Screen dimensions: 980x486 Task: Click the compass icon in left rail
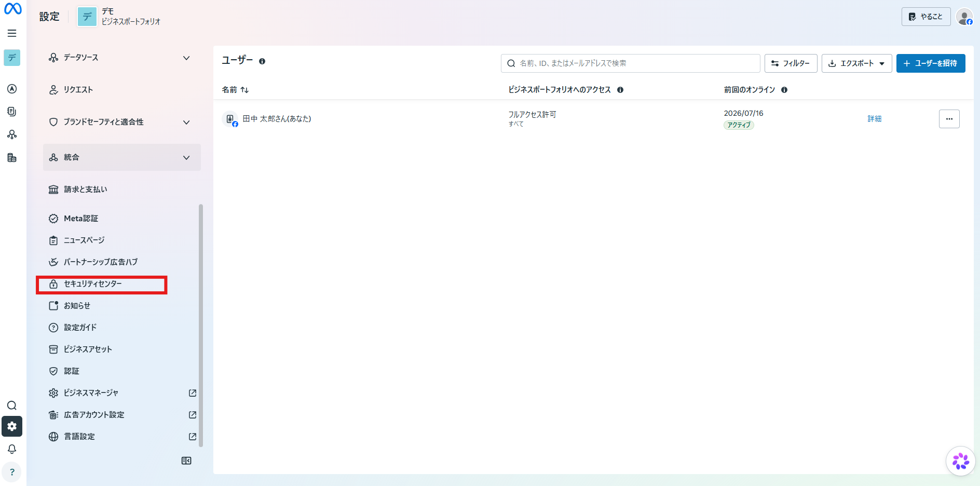pyautogui.click(x=12, y=89)
